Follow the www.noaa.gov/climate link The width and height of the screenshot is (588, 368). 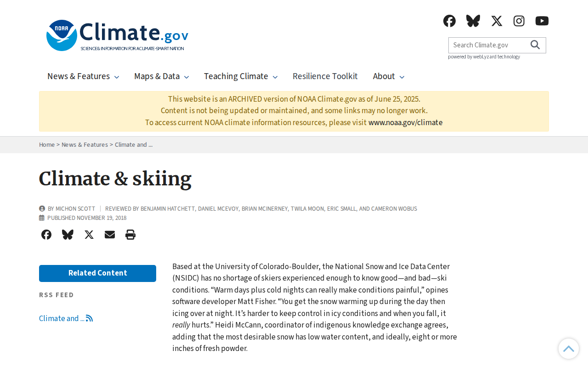[x=405, y=122]
